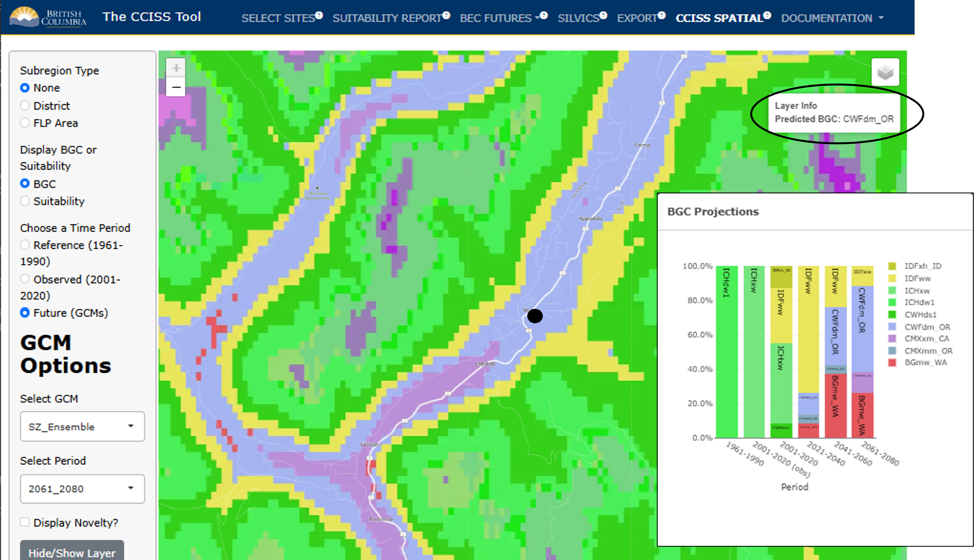Expand the Documentation menu
This screenshot has width=974, height=560.
tap(832, 18)
